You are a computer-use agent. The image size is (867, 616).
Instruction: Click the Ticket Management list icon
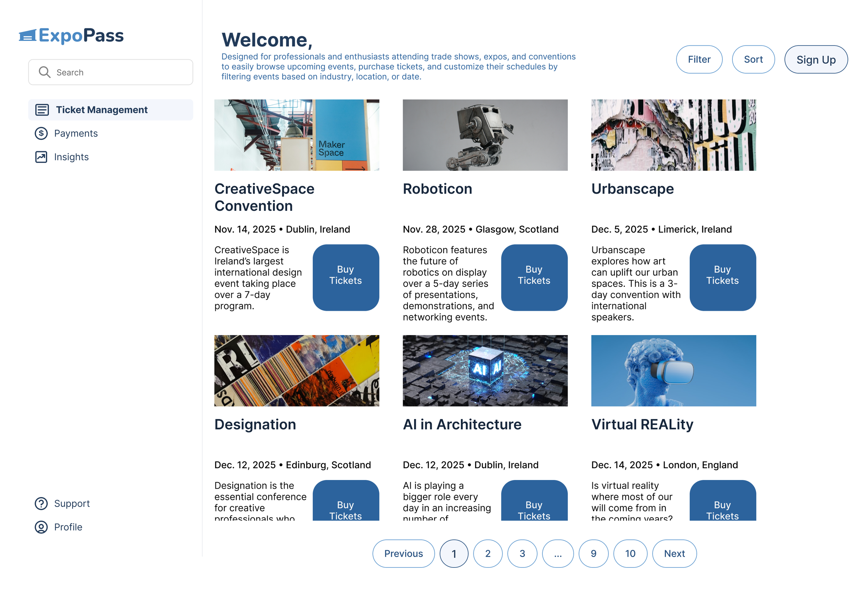(42, 110)
